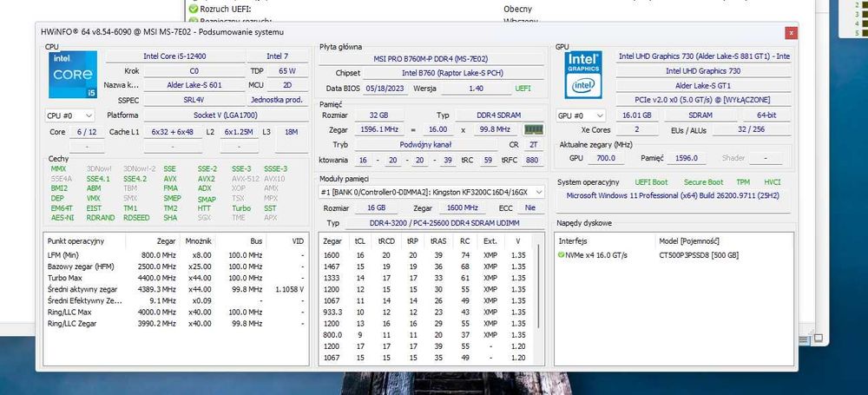Image resolution: width=868 pixels, height=395 pixels.
Task: Click the Intel B760 (Raptor Lake-S PCH) chipset field
Action: [x=453, y=73]
